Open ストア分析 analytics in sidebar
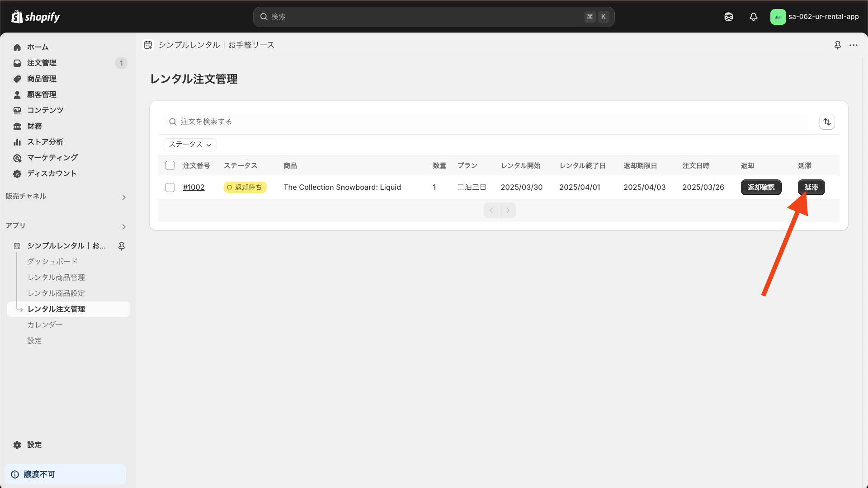Viewport: 868px width, 488px height. pyautogui.click(x=45, y=142)
